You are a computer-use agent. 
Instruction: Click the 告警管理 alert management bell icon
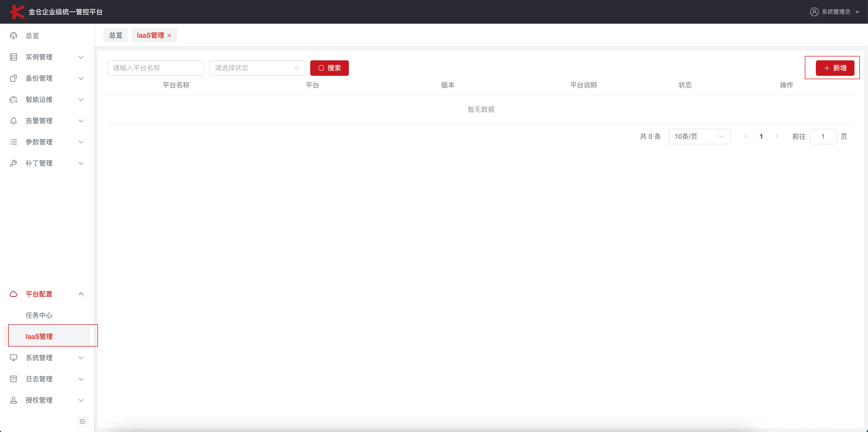14,120
